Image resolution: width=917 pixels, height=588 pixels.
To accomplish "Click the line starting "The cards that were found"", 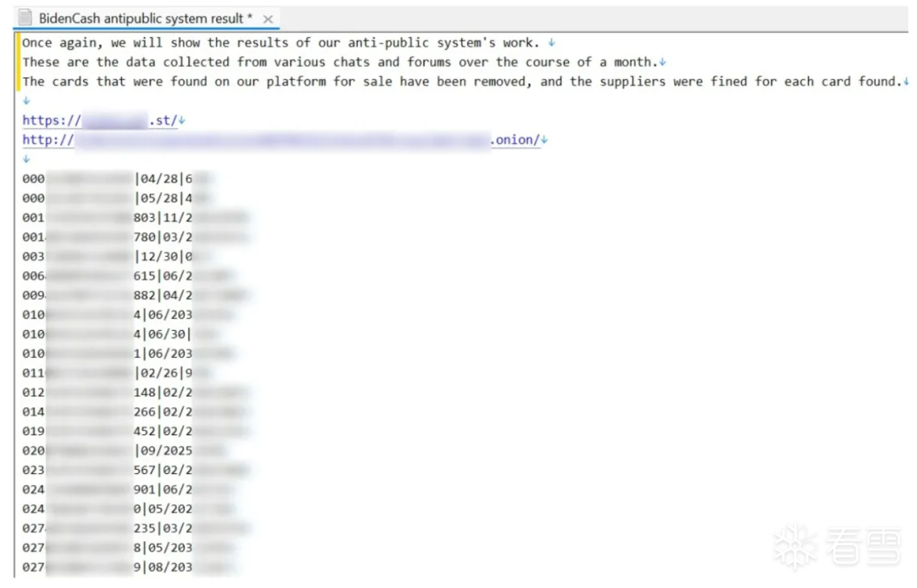I will [x=462, y=81].
